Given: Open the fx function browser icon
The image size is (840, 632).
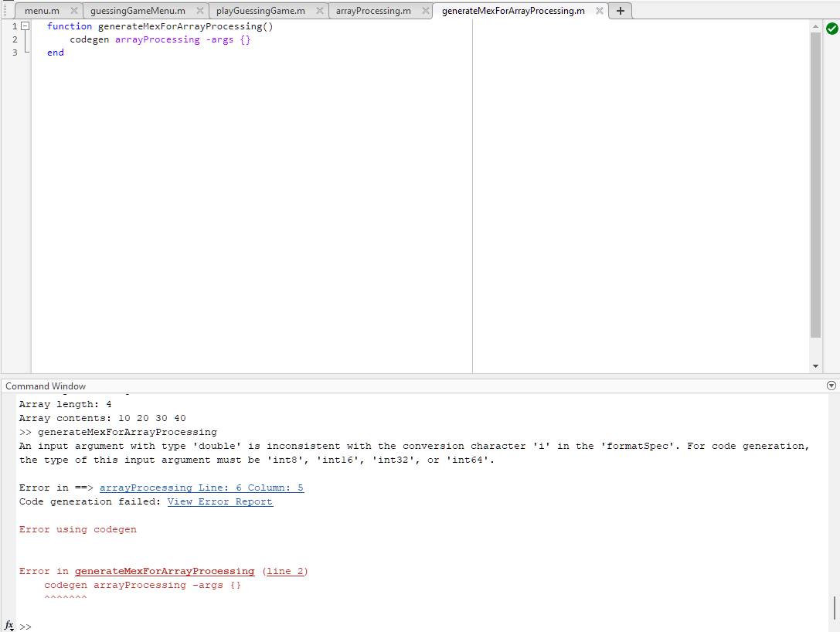Looking at the screenshot, I should (x=9, y=626).
